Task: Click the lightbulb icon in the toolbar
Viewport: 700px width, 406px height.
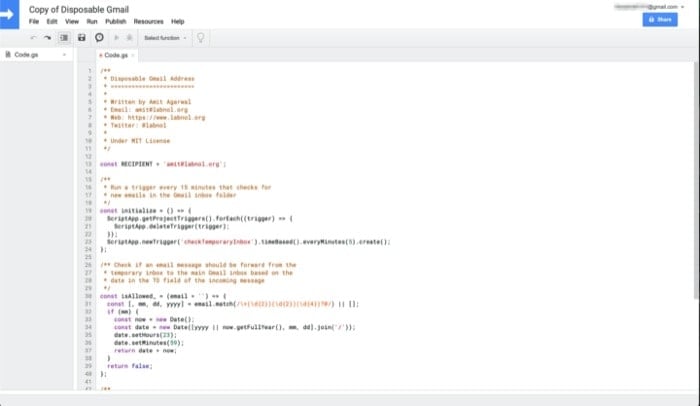Action: click(200, 37)
